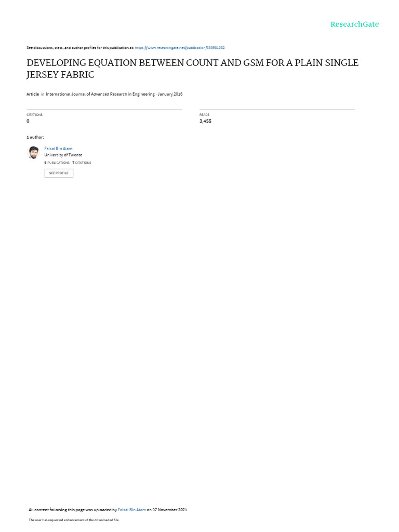
Task: Select the bold Article type label
Action: [33, 94]
